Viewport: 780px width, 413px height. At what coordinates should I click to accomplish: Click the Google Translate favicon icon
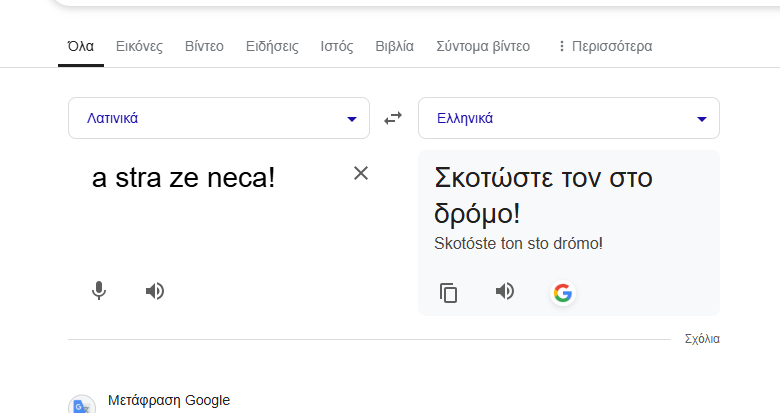[x=81, y=406]
